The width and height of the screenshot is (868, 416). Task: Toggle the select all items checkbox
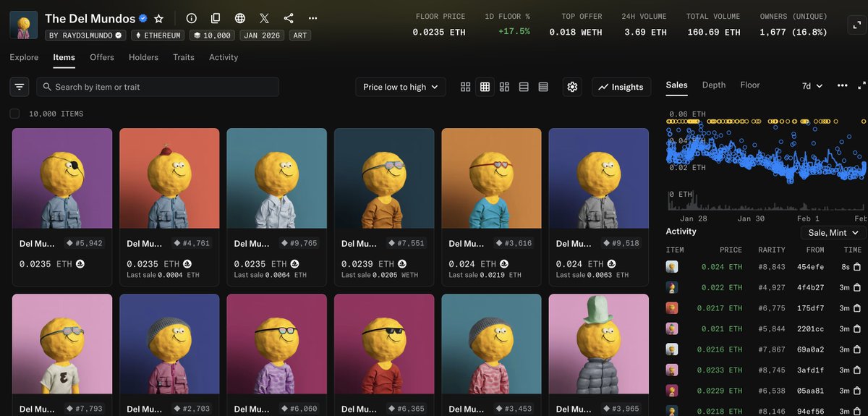click(x=14, y=114)
